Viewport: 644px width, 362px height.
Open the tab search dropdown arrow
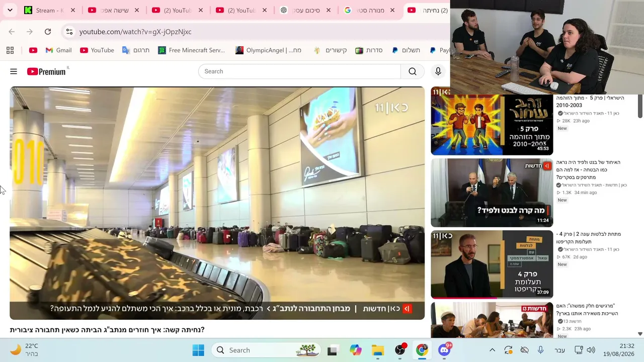coord(10,10)
